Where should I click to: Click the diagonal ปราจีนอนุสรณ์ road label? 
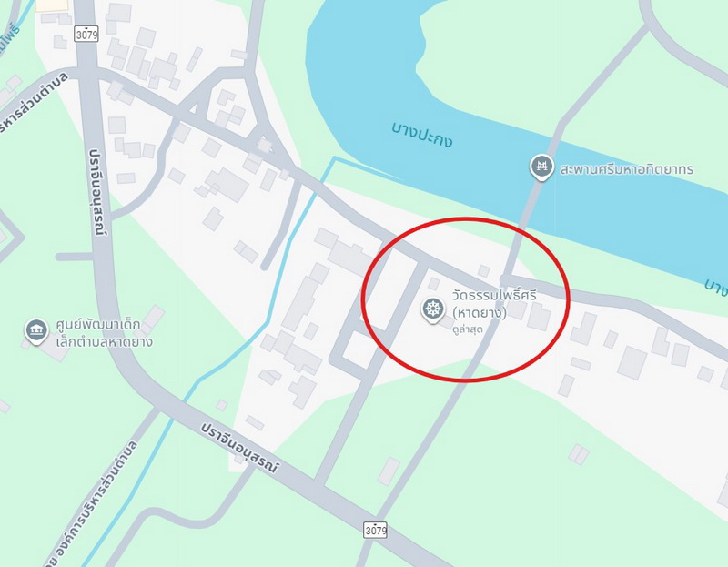click(x=240, y=448)
